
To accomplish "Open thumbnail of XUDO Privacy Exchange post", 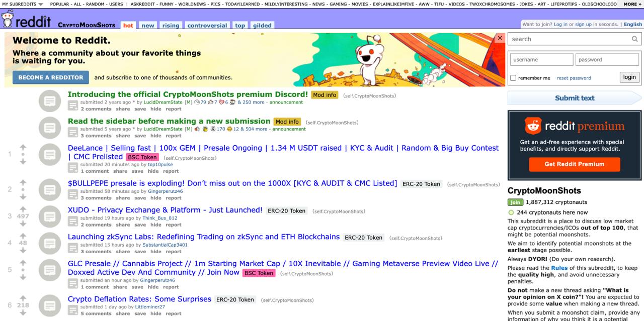I will [49, 217].
